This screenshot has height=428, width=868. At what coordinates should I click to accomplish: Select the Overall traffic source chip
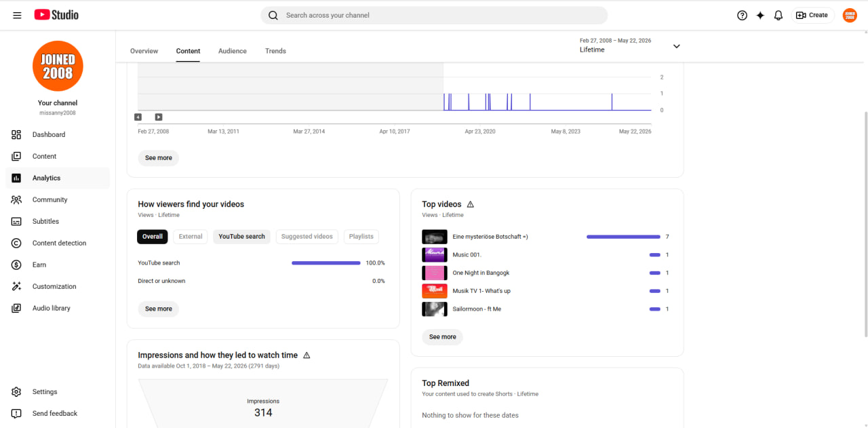153,237
